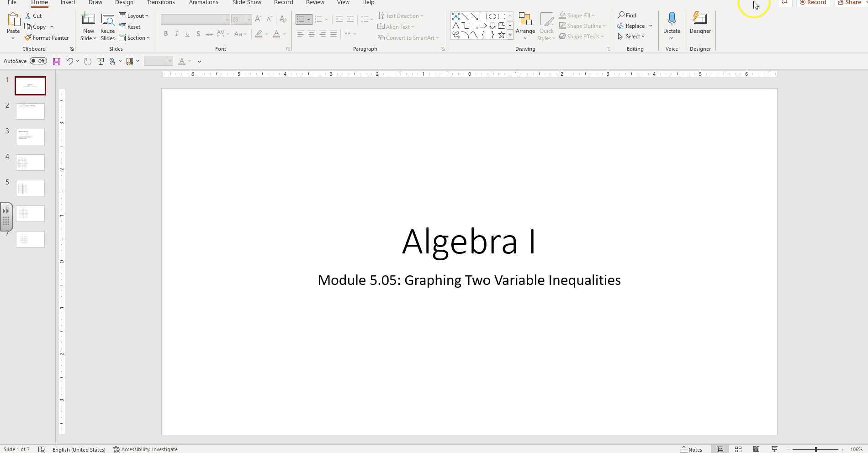Select the Text Box shape in gallery

[x=456, y=16]
